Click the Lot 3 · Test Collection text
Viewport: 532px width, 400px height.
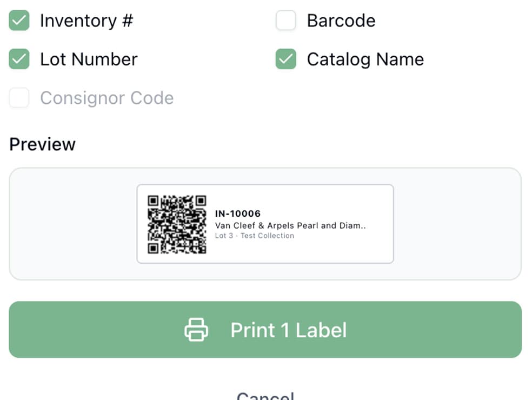(x=254, y=236)
